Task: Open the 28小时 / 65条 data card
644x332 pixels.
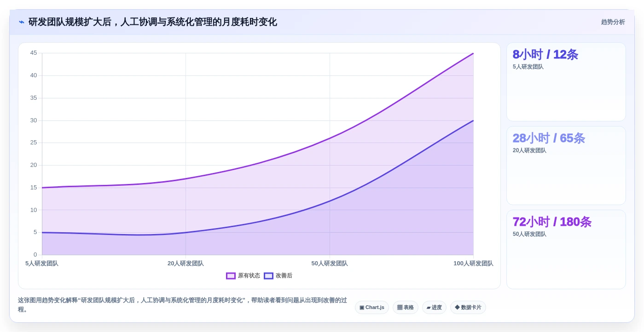Action: coord(566,166)
